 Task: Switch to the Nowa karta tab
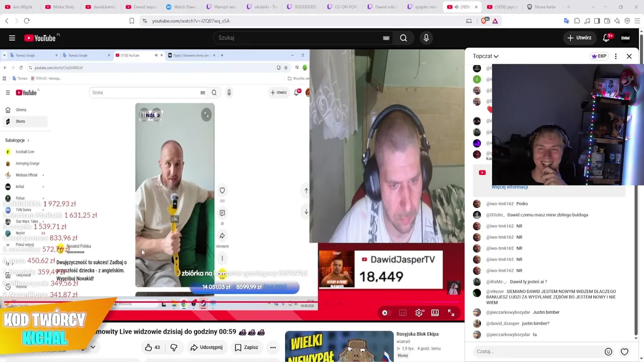click(541, 7)
